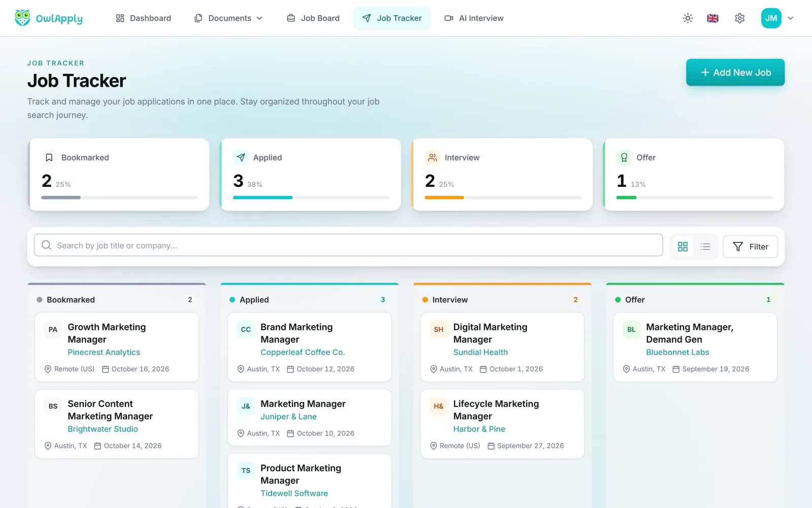Viewport: 812px width, 508px height.
Task: Open the Pinecrest Analytics company link
Action: (x=104, y=352)
